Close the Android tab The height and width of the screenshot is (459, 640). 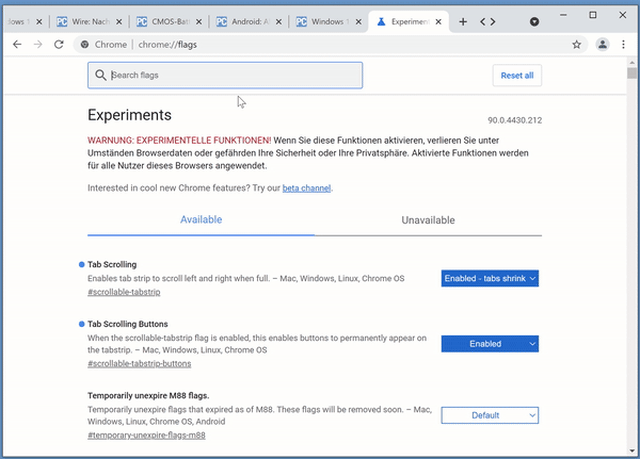[x=278, y=22]
